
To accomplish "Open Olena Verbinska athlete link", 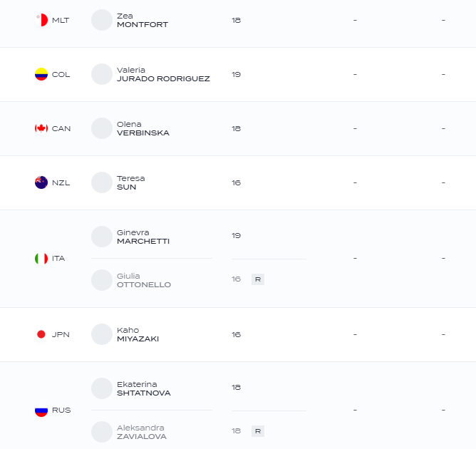I will click(x=143, y=128).
